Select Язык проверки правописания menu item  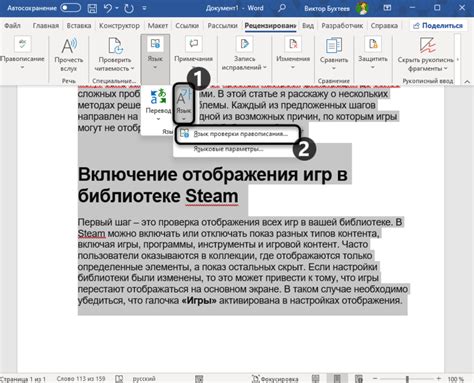point(237,134)
